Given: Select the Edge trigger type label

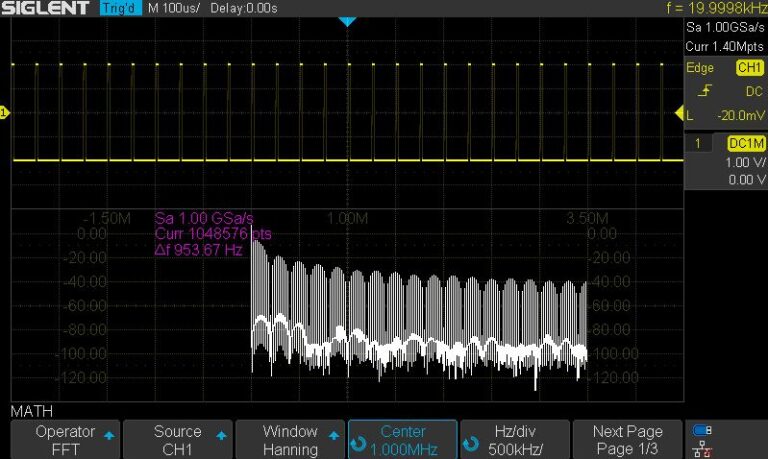Looking at the screenshot, I should coord(699,68).
